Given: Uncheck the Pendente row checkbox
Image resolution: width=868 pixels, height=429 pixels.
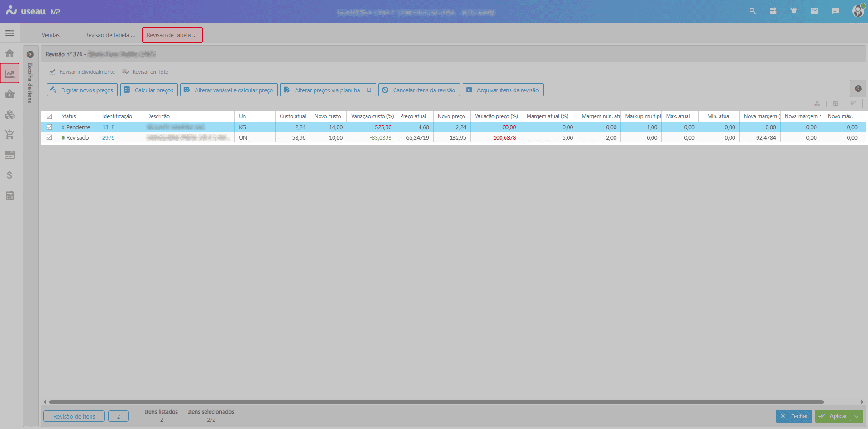Looking at the screenshot, I should coord(49,127).
